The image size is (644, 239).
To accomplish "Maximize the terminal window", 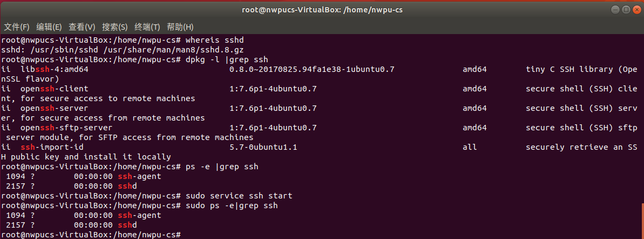I will point(626,9).
